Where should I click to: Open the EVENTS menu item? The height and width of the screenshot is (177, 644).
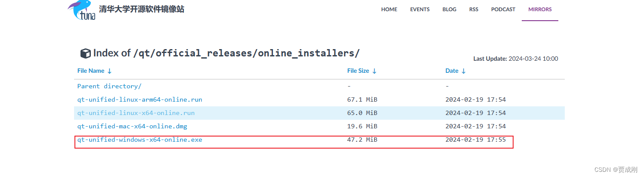coord(420,9)
